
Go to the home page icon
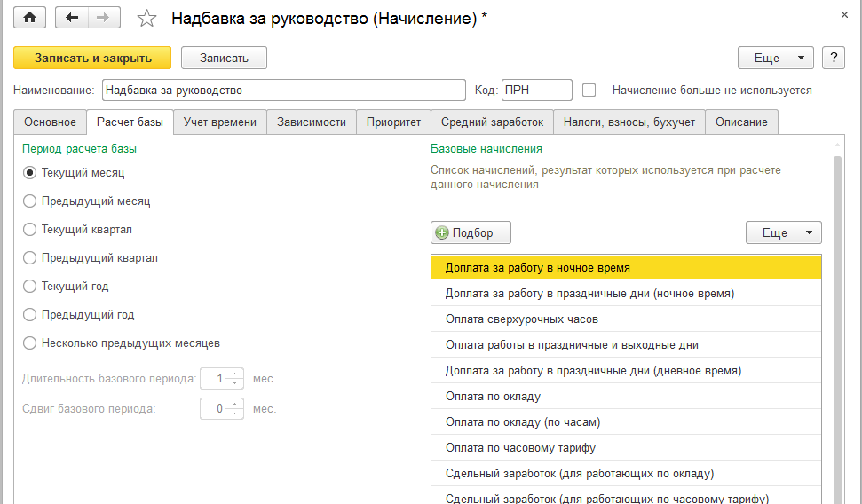[x=29, y=18]
